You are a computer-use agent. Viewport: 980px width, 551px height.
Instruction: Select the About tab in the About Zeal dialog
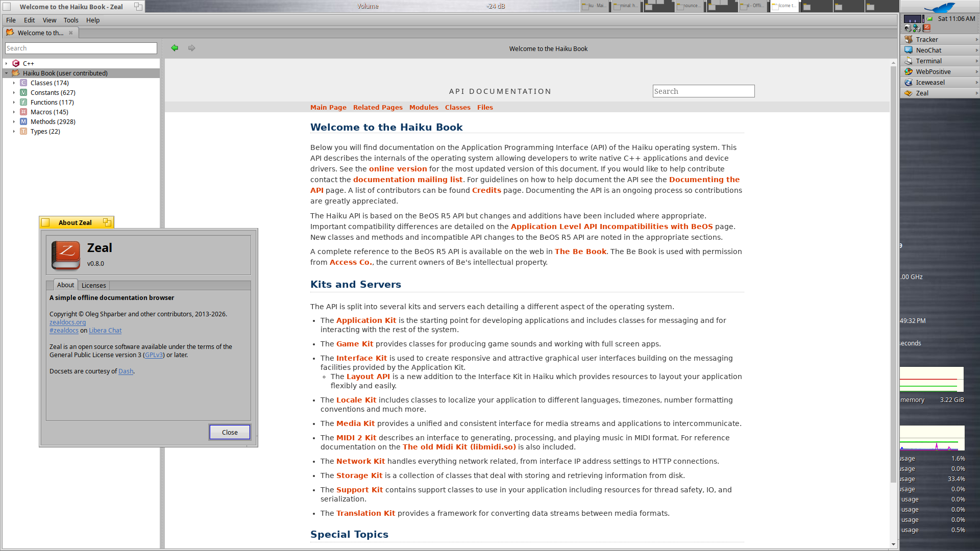point(65,285)
